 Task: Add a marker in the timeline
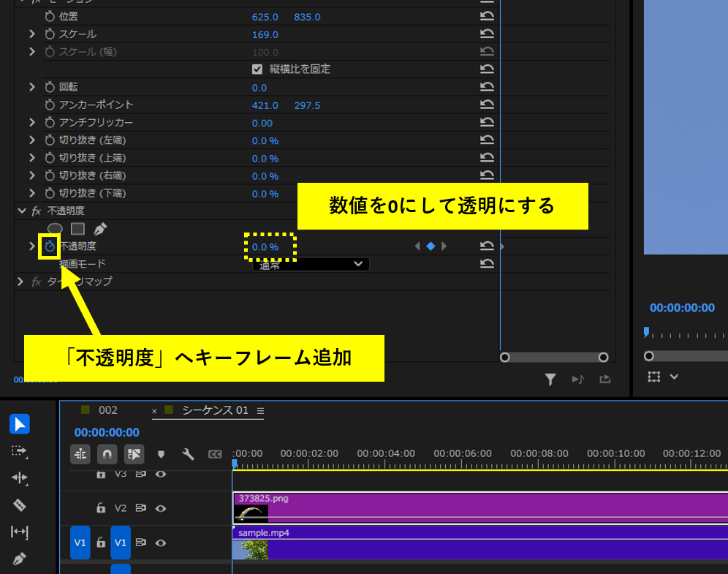click(161, 454)
